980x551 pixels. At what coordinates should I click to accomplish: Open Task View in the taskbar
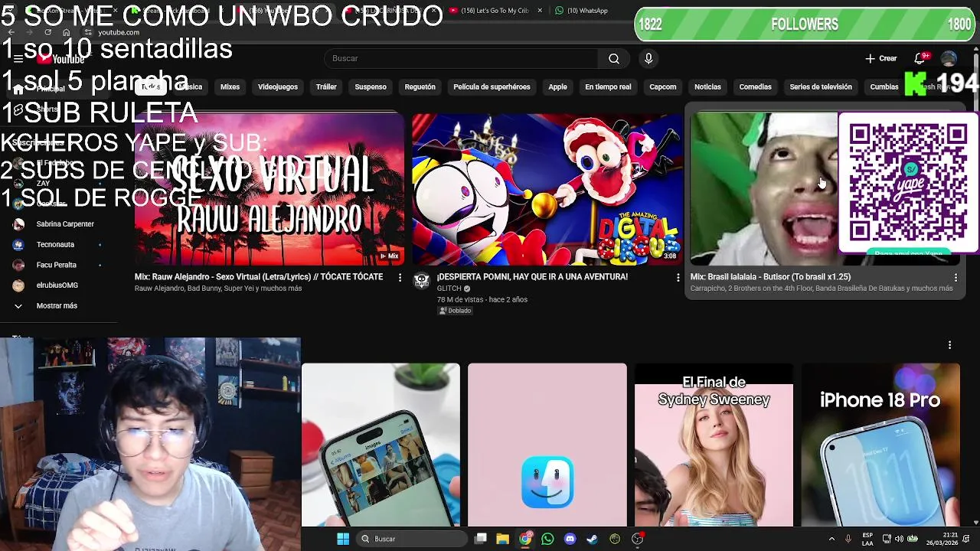point(481,539)
